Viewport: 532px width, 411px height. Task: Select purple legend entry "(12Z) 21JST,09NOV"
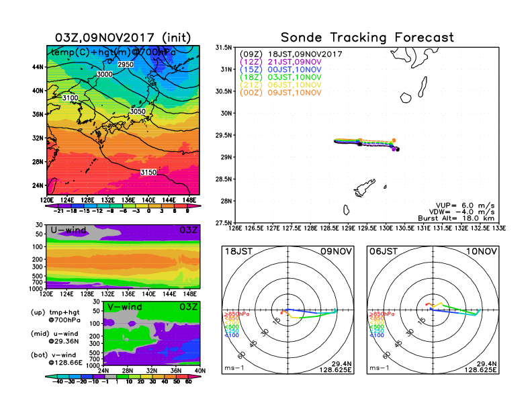(280, 62)
